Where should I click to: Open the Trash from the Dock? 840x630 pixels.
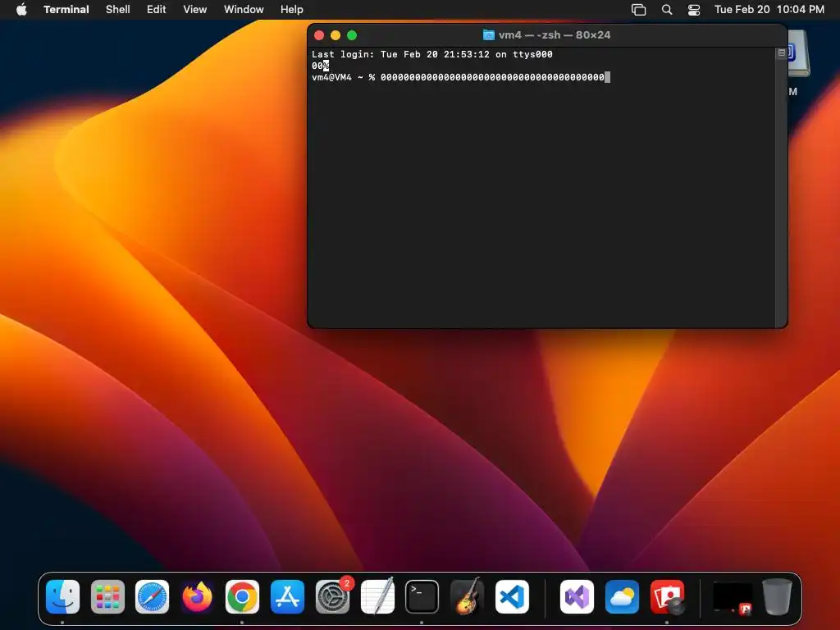778,597
